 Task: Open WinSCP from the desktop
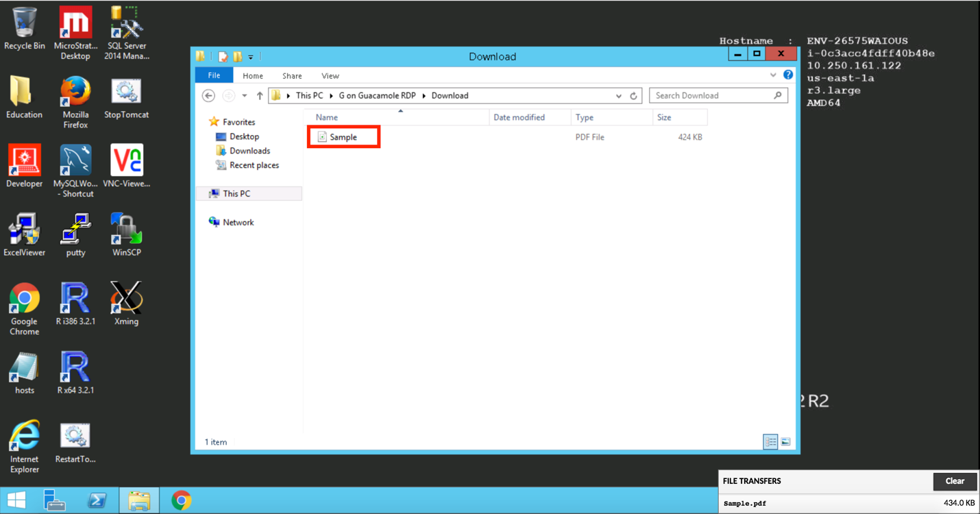click(x=126, y=230)
